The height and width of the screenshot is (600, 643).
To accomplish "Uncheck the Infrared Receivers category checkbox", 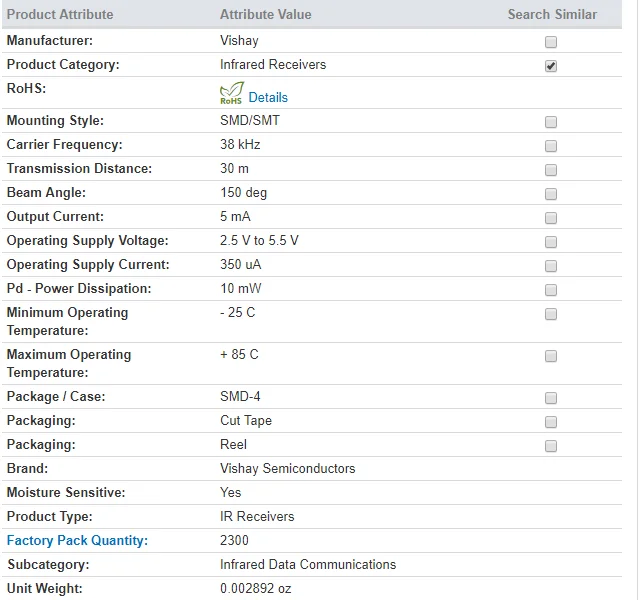I will coord(551,66).
